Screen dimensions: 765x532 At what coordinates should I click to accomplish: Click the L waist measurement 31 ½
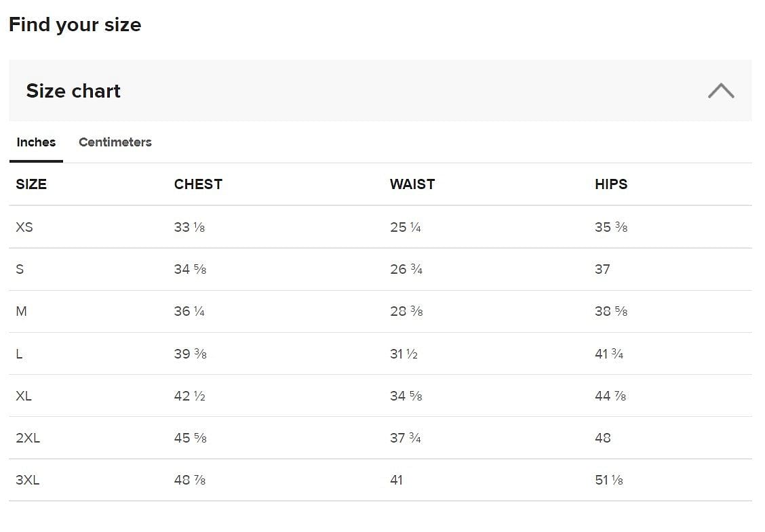pos(404,354)
